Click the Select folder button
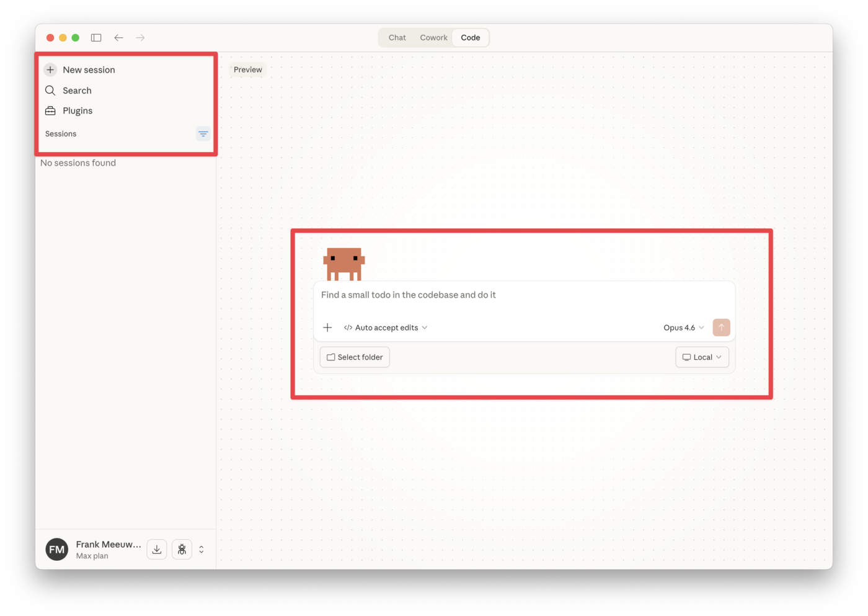This screenshot has width=868, height=616. [x=354, y=357]
